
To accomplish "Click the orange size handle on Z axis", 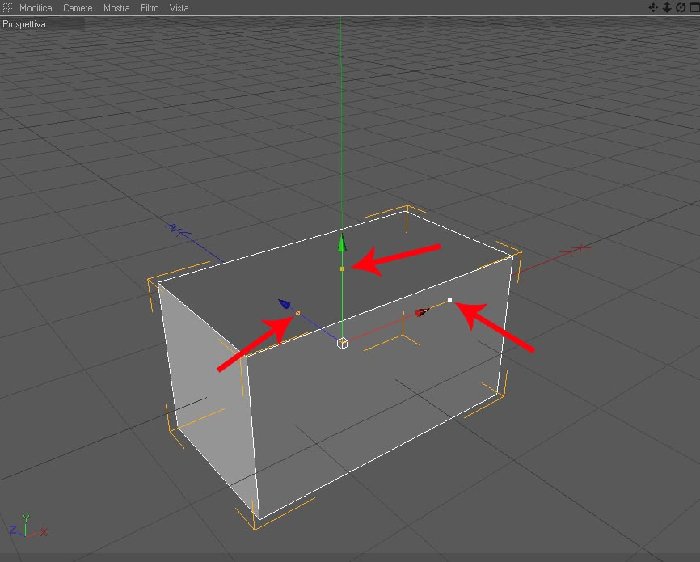I will (298, 313).
